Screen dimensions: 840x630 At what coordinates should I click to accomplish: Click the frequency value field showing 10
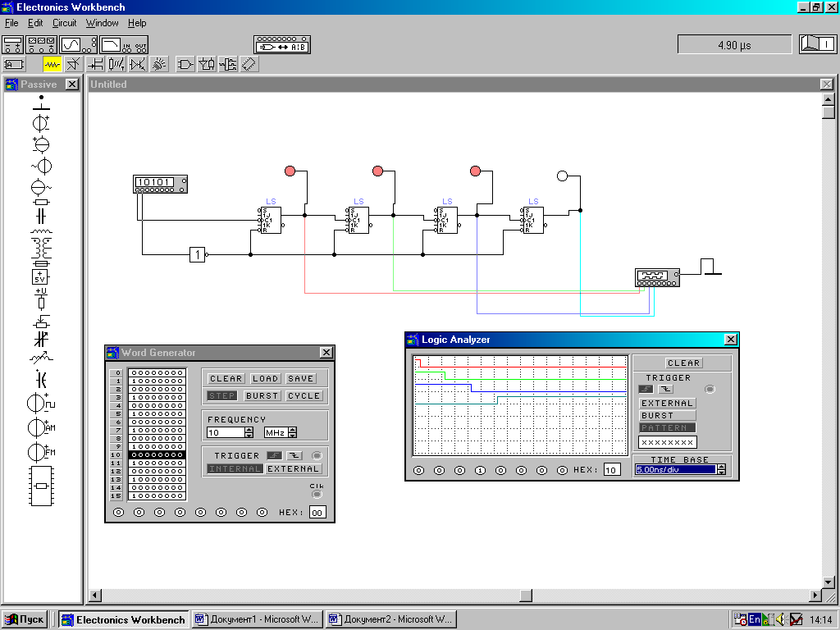[x=226, y=432]
